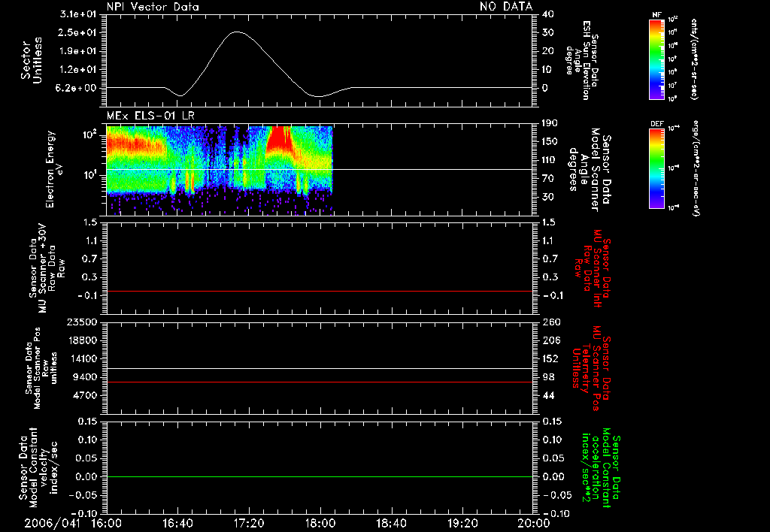Click the 260 telemetry tick value
This screenshot has height=532, width=770.
click(551, 322)
